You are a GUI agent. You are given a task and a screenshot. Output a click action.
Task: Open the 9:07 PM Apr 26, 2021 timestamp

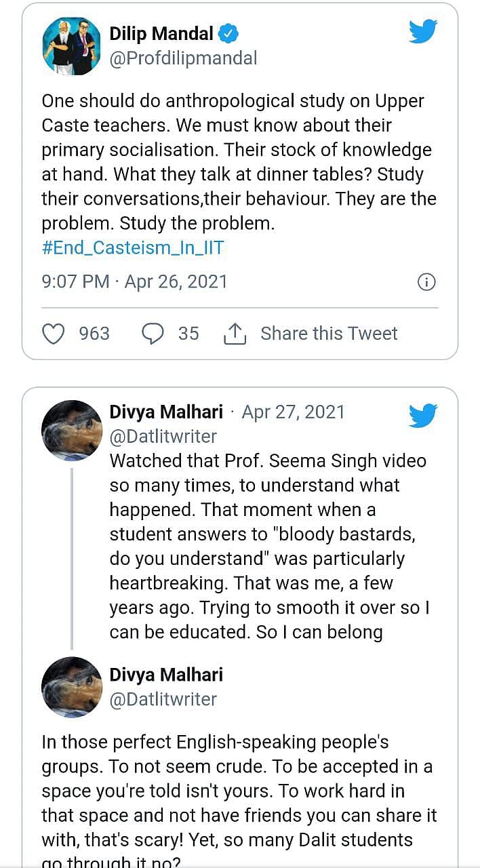coord(135,282)
